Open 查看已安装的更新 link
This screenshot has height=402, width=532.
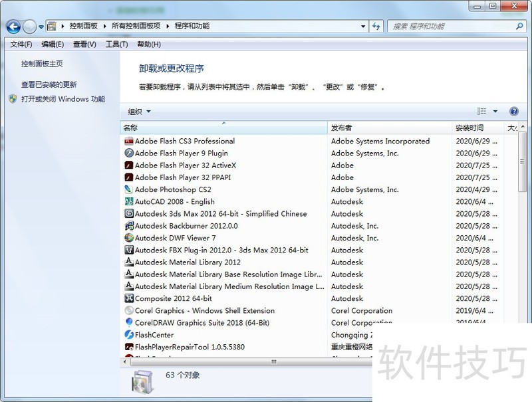tap(49, 84)
